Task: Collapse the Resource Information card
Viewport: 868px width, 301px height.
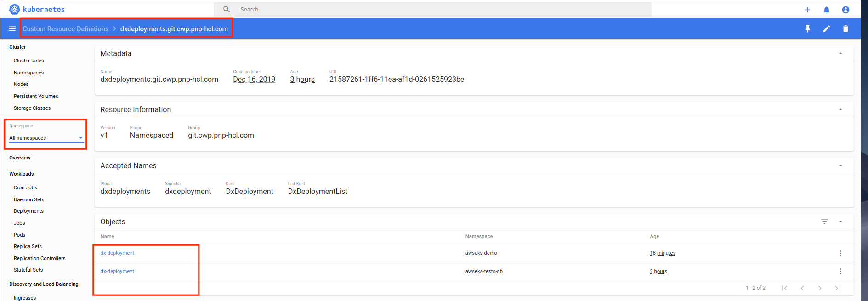Action: [840, 110]
